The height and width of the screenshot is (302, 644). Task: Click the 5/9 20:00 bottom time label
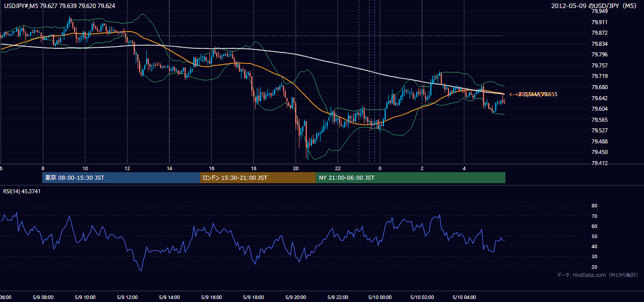point(296,297)
